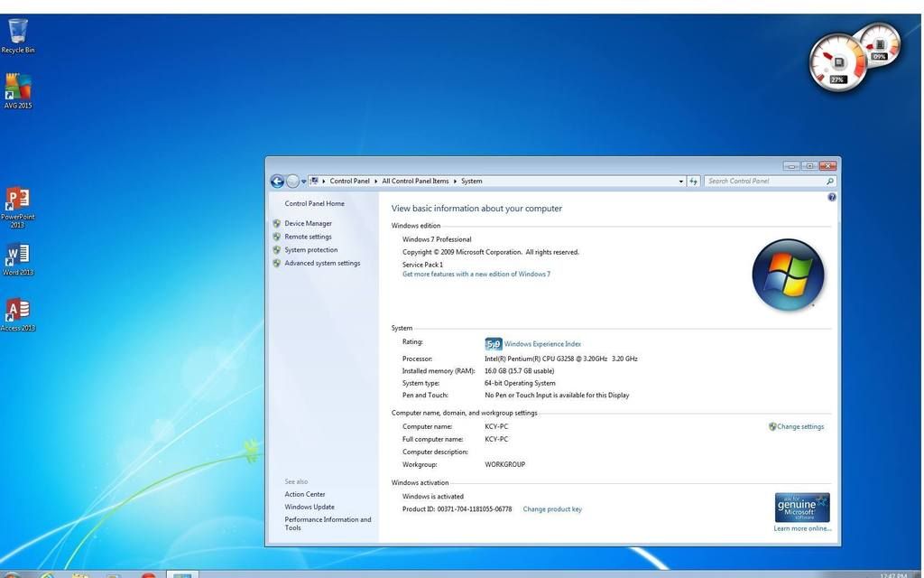Click installed memory value 16.0 GB

pyautogui.click(x=519, y=371)
